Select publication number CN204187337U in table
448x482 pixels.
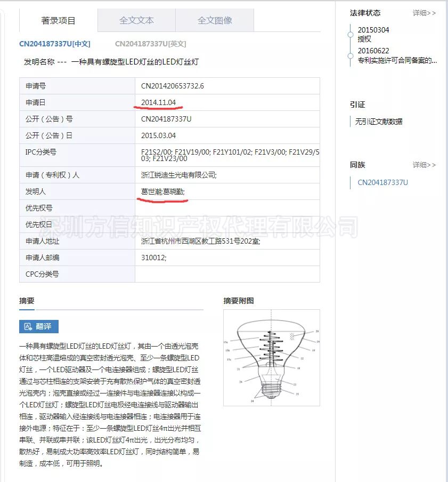(166, 119)
